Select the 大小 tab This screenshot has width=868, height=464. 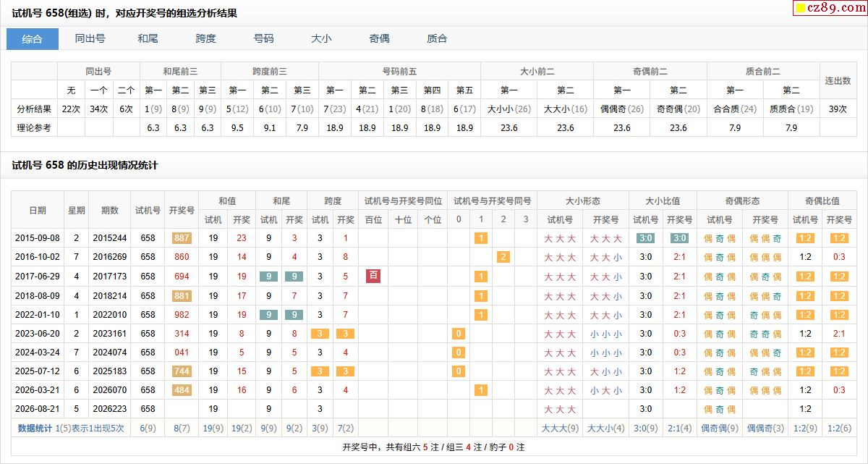tap(322, 39)
